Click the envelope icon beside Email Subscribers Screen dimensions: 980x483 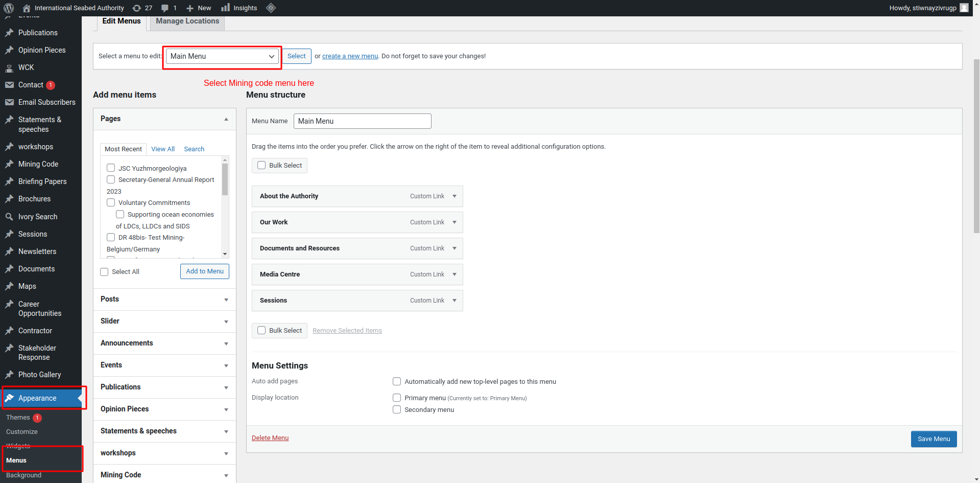9,102
